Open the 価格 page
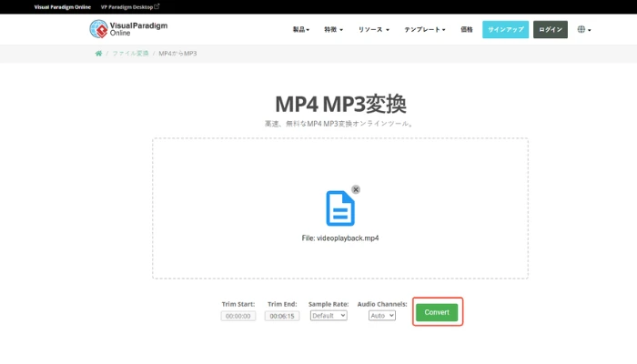Screen dimensions: 637x364 (466, 29)
